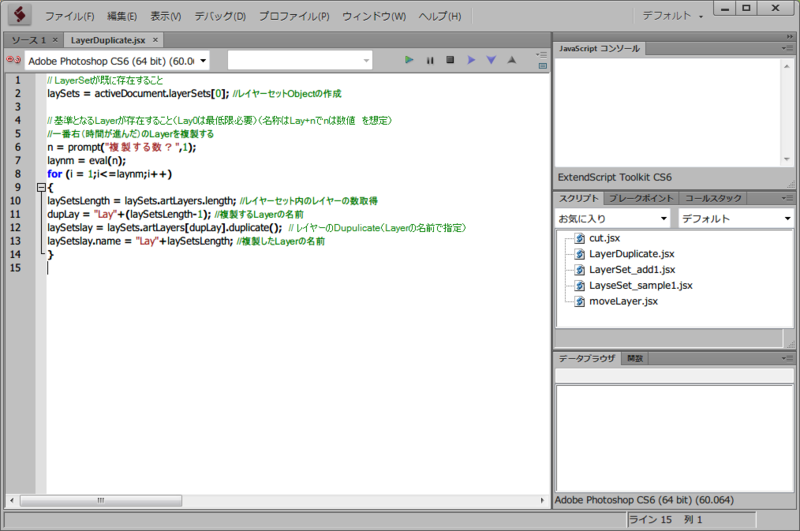Open the デフォルト workspace dropdown in menu bar
Screen dimensions: 800x531
[x=672, y=16]
